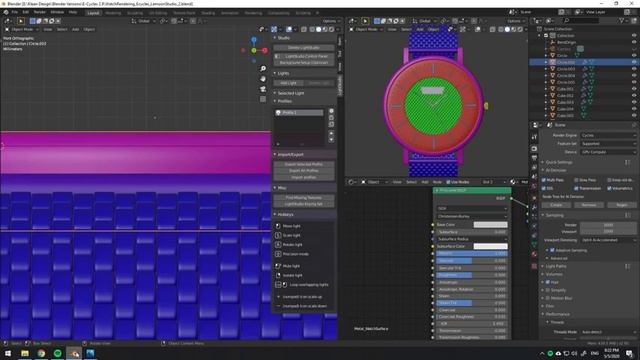Click the Subsurface Color swatch in Principled BSDF
Image resolution: width=640 pixels, height=360 pixels.
tap(490, 246)
